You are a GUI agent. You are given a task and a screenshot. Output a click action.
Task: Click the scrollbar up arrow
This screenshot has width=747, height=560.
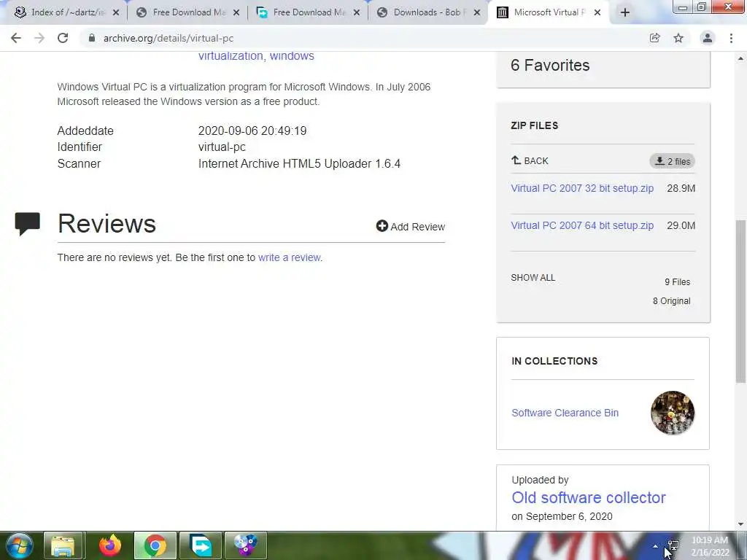[x=740, y=58]
